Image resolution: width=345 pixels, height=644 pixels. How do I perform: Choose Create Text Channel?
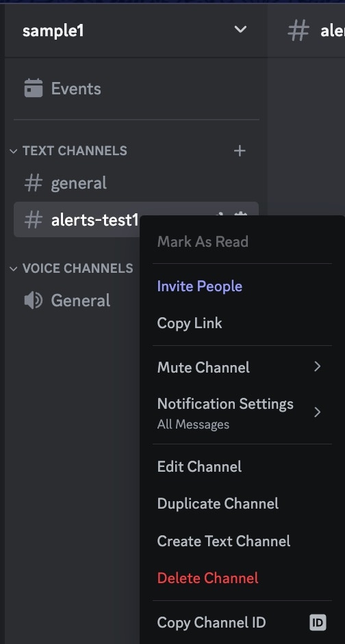[242, 541]
